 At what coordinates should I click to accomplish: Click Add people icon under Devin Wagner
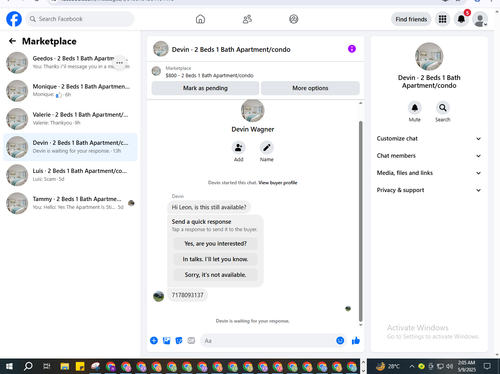(238, 147)
